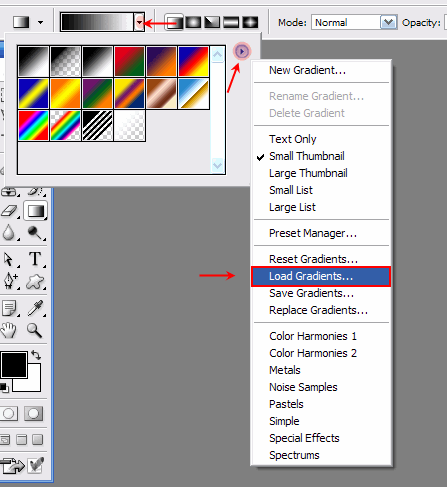Screen dimensions: 447x487
Task: Enable the diamond gradient style
Action: click(x=250, y=22)
